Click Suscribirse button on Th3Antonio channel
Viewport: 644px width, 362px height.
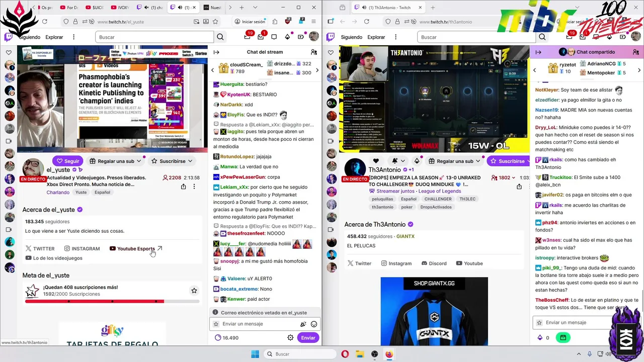coord(508,161)
